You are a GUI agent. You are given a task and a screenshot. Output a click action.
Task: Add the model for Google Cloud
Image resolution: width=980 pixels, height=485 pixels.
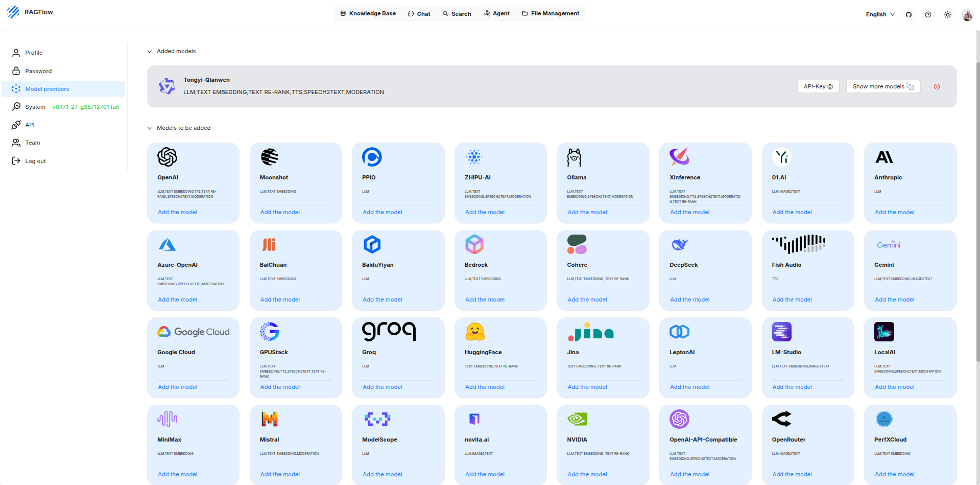pos(178,387)
